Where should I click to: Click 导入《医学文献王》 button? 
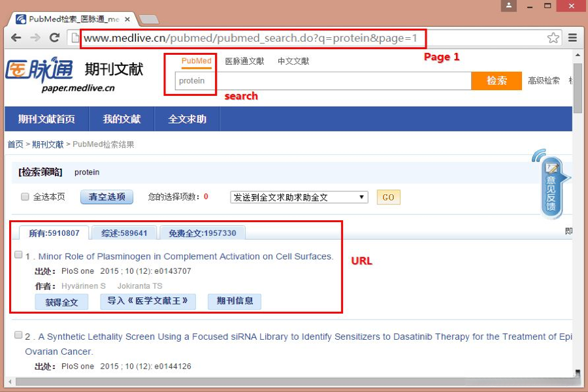tap(148, 301)
